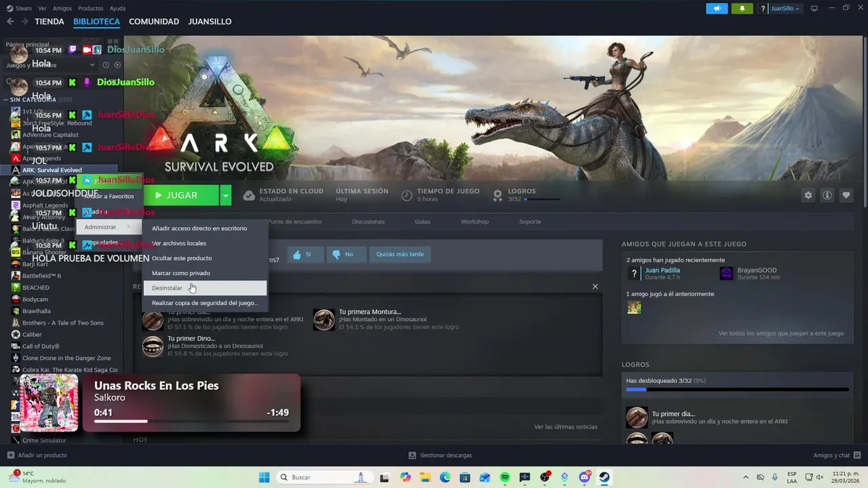This screenshot has width=868, height=488.
Task: Click the Unas Rocks album art thumbnail
Action: pyautogui.click(x=49, y=403)
